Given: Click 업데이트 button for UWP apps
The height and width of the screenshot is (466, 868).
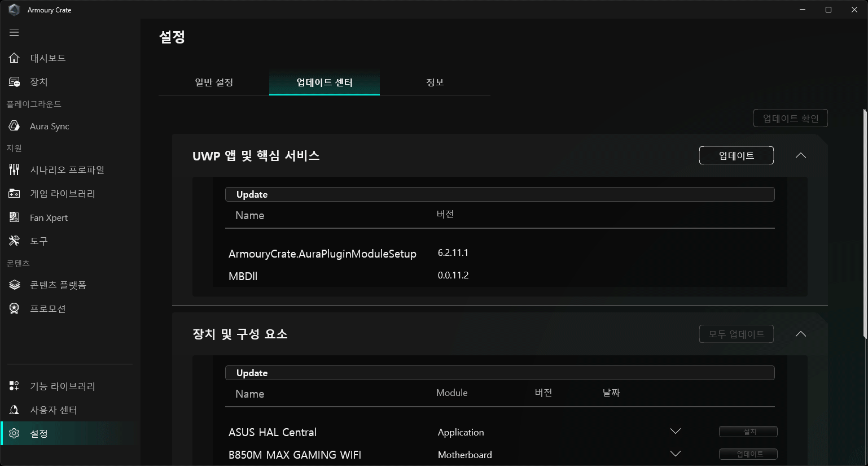Looking at the screenshot, I should (736, 155).
